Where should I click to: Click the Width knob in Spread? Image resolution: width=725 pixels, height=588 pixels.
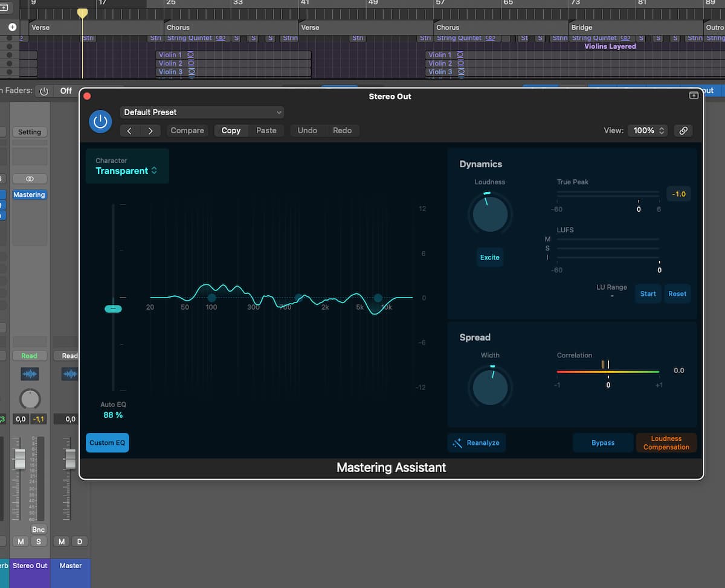(490, 388)
